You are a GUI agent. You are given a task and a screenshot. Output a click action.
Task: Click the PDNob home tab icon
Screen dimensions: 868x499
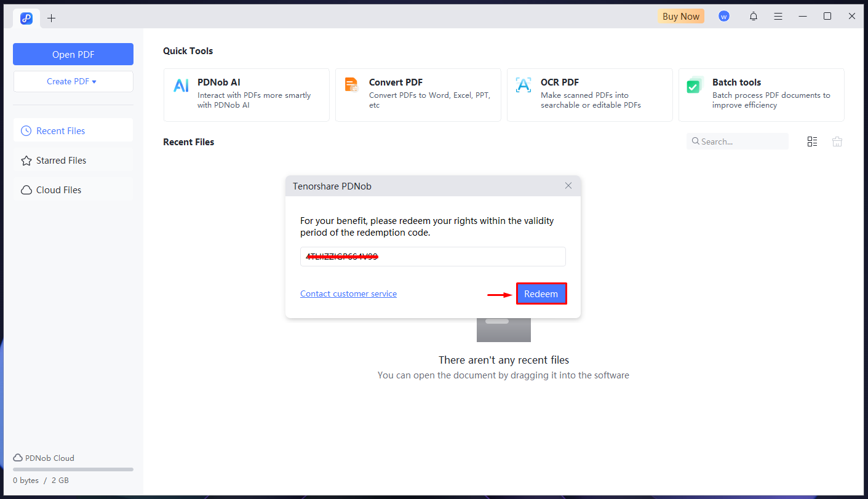tap(26, 18)
